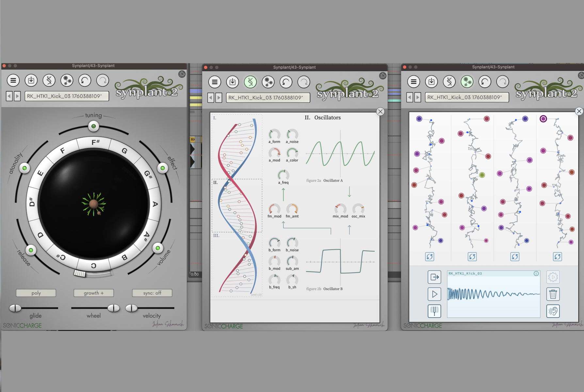
Task: Go to previous patch in middle window
Action: [211, 98]
